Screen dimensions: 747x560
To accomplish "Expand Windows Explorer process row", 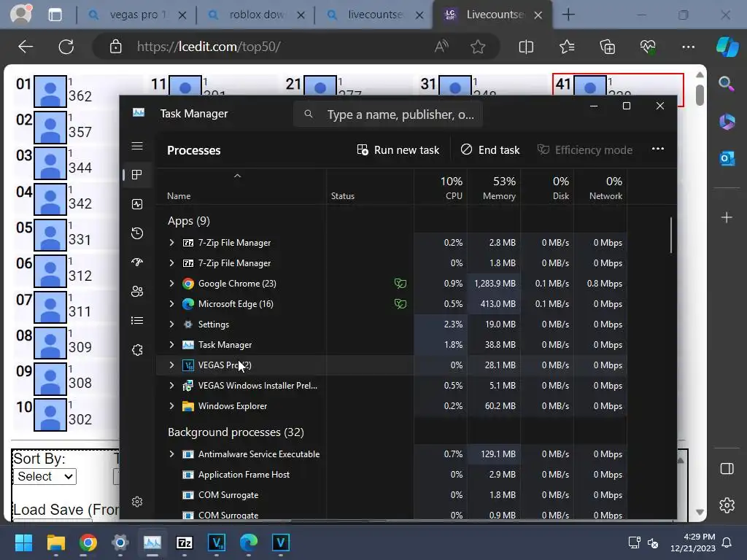I will pos(171,406).
